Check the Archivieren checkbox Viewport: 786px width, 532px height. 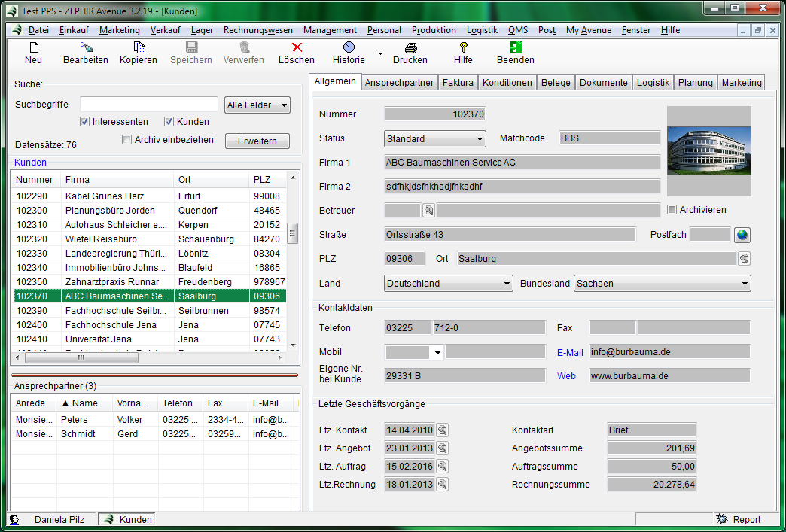click(672, 210)
